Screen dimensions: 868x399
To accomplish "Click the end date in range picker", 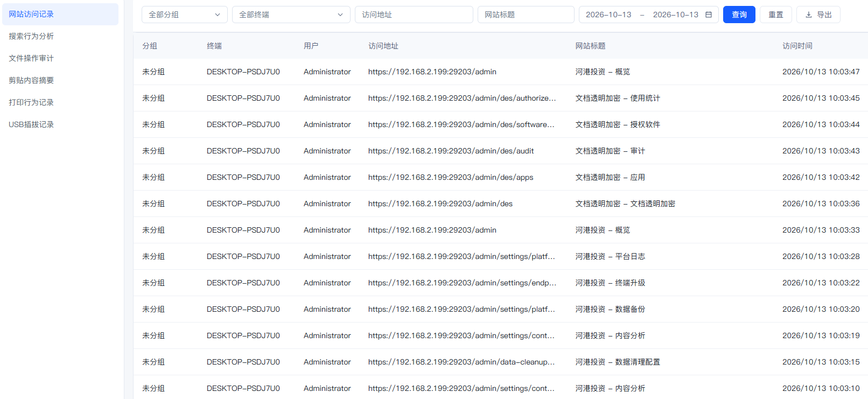I will click(x=676, y=15).
